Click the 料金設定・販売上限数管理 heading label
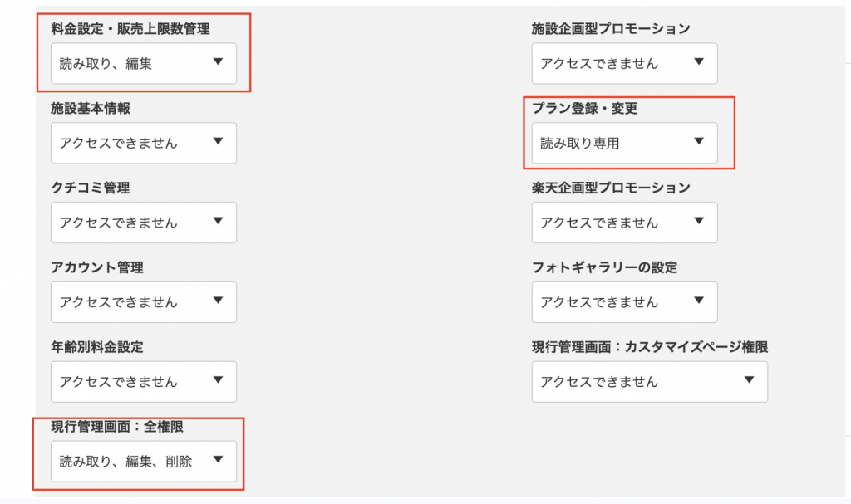 130,29
